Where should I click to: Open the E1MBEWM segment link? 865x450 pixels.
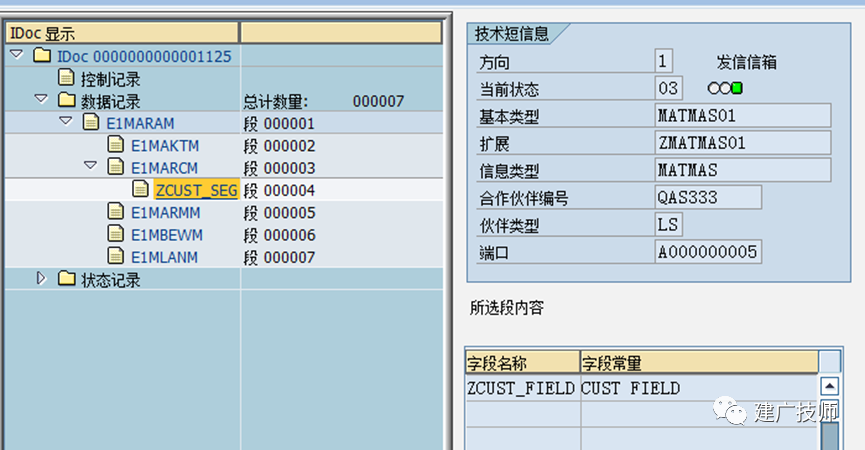pyautogui.click(x=167, y=235)
